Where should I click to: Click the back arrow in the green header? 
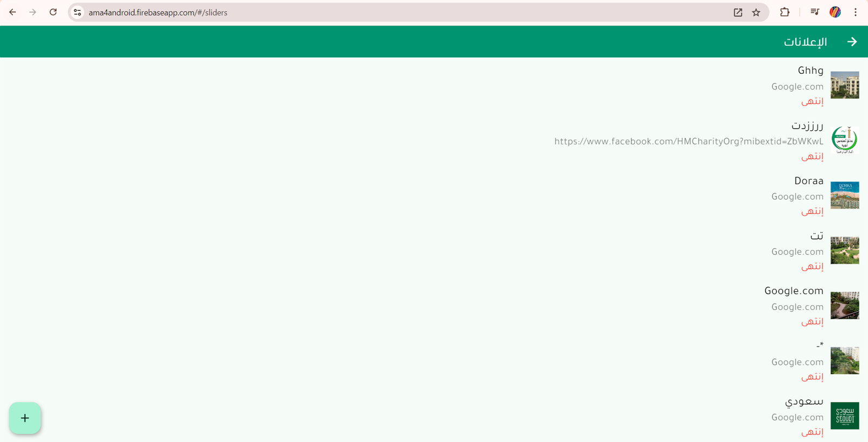pyautogui.click(x=852, y=42)
